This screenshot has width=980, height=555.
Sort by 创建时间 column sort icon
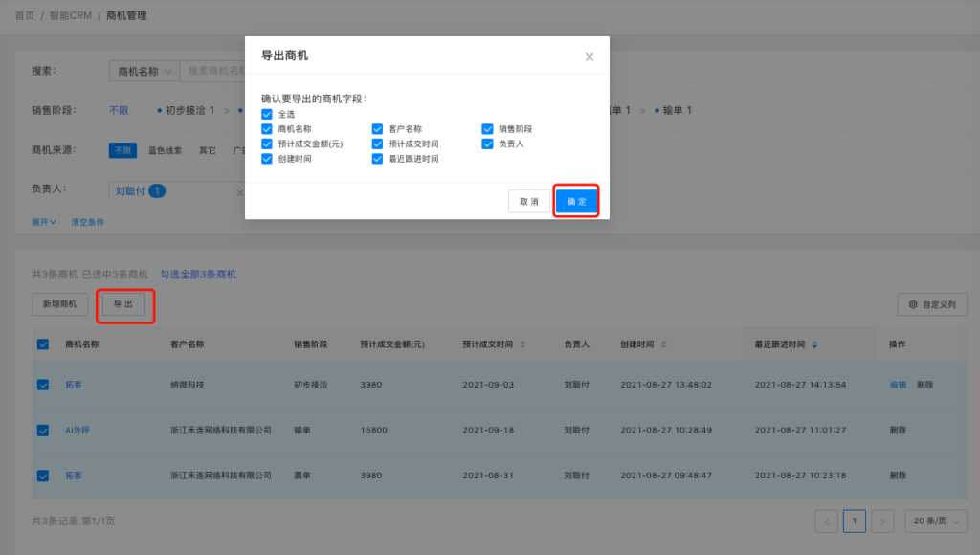[664, 344]
